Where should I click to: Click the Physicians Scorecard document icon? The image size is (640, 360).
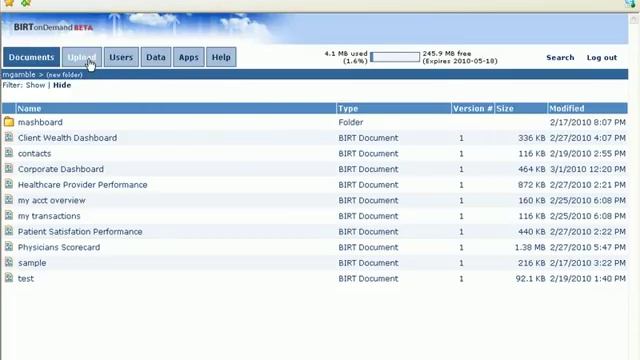point(9,247)
